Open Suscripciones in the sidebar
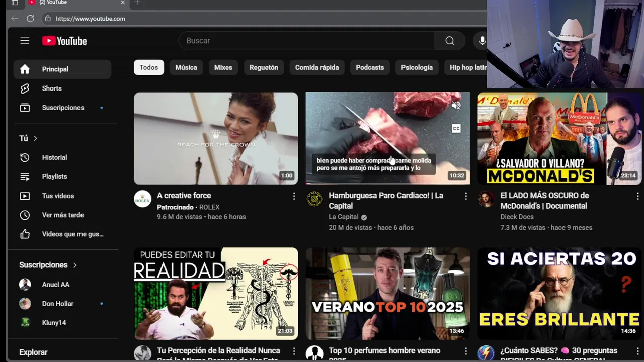This screenshot has height=362, width=644. 62,108
